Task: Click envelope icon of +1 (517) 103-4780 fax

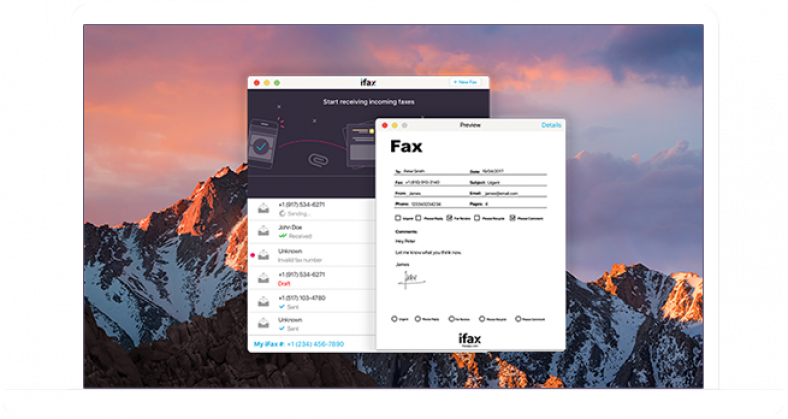Action: coord(263,301)
